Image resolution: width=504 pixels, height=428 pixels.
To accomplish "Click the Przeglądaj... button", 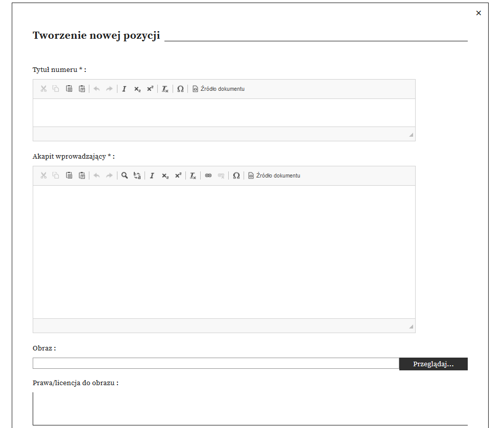I will pyautogui.click(x=433, y=364).
